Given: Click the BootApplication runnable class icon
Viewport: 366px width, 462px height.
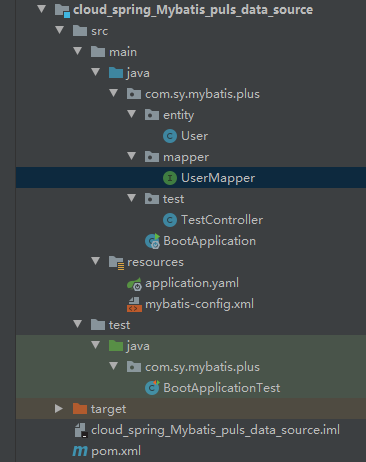Looking at the screenshot, I should tap(153, 241).
